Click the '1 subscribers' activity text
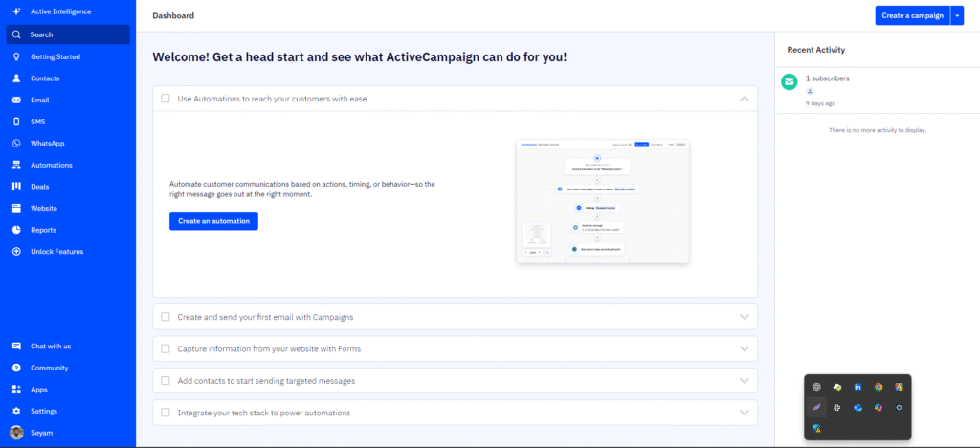This screenshot has height=448, width=980. (x=828, y=78)
